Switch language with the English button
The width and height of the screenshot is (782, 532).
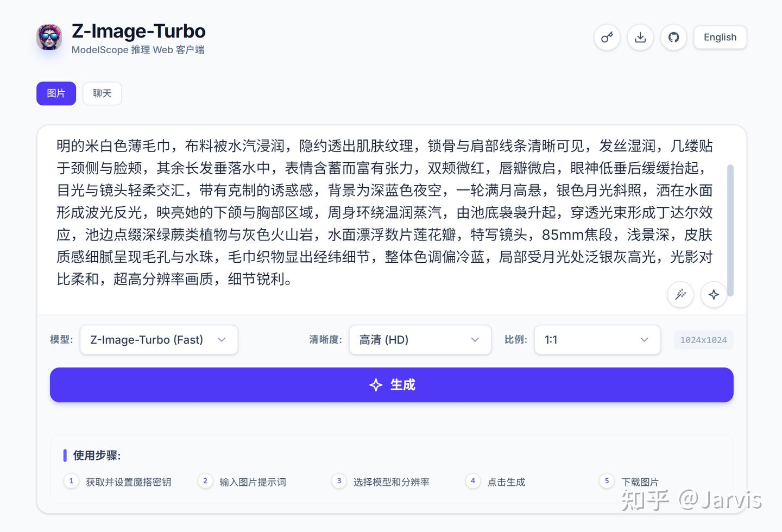click(720, 37)
